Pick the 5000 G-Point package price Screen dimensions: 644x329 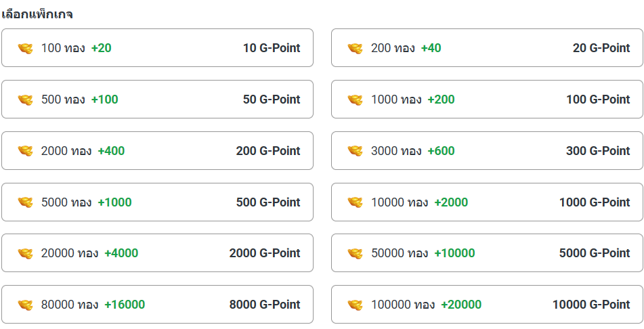pos(595,253)
